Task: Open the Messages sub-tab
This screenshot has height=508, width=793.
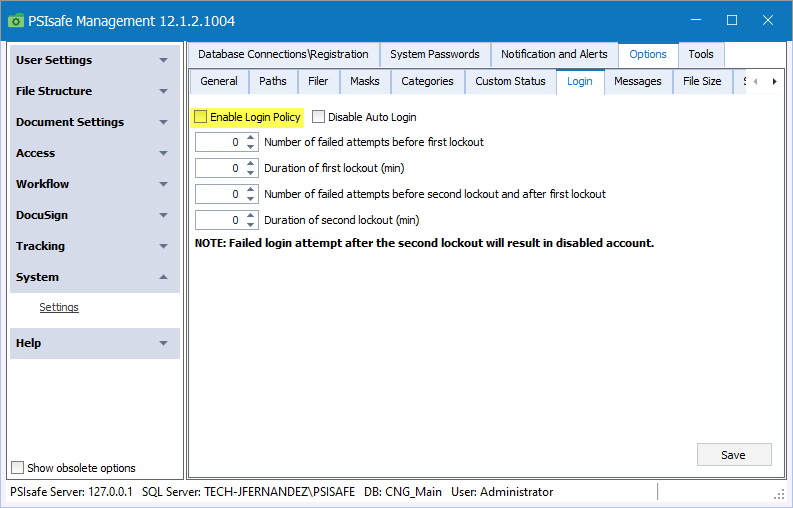Action: coord(638,81)
